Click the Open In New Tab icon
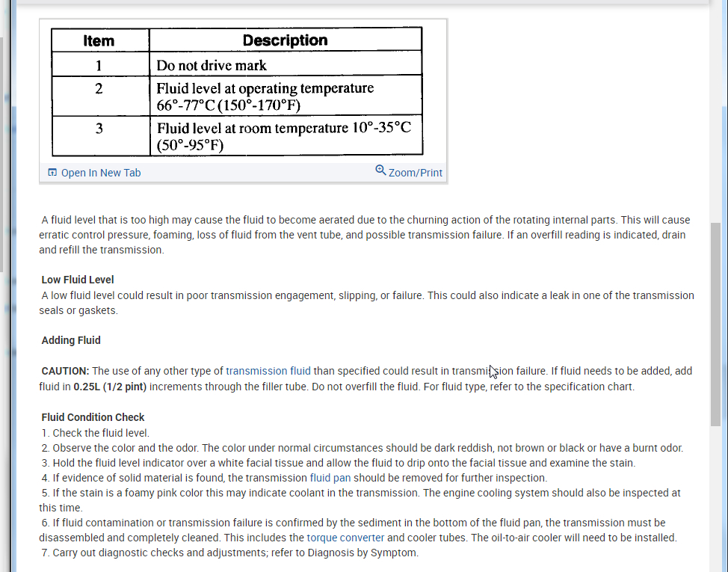Image resolution: width=728 pixels, height=572 pixels. click(52, 172)
